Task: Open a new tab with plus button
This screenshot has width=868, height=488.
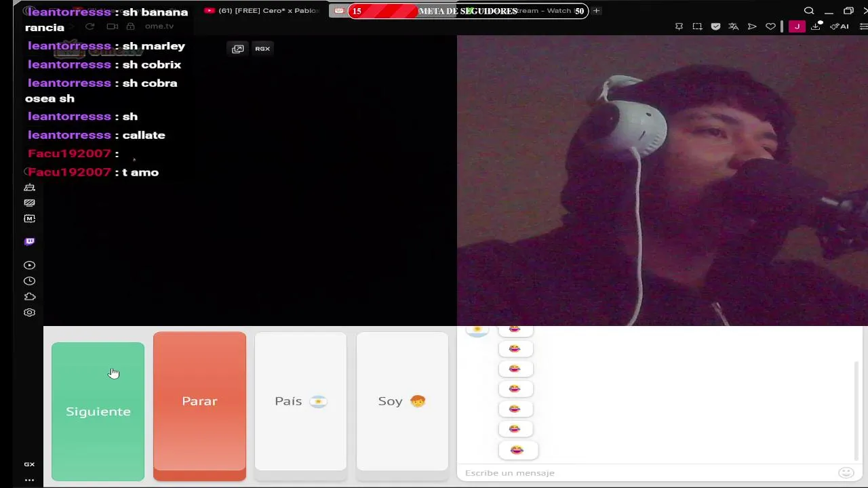Action: [596, 11]
